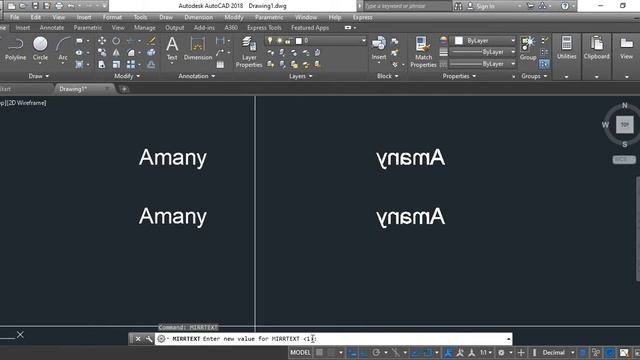The height and width of the screenshot is (360, 640).
Task: Expand the Annotation panel
Action: pyautogui.click(x=197, y=76)
